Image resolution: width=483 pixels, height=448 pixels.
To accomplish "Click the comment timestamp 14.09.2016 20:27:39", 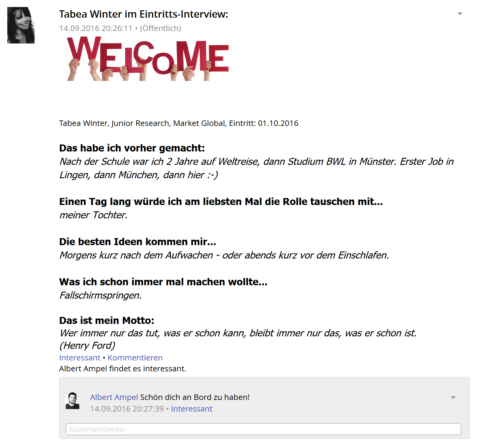I will coord(127,409).
